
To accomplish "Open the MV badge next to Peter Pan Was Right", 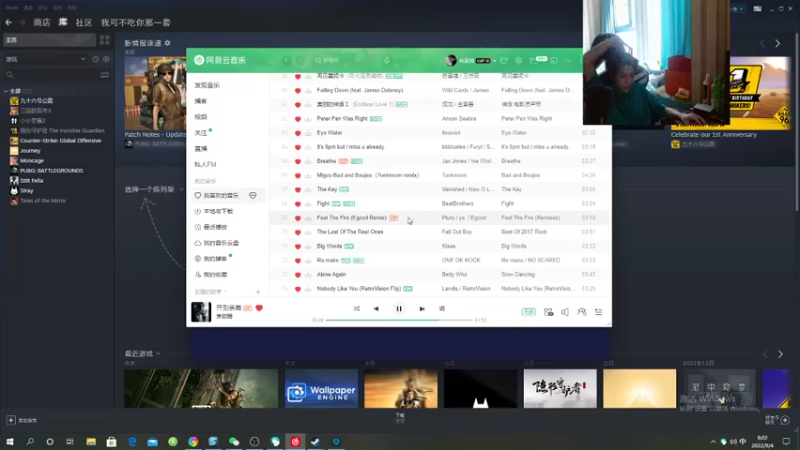I will point(376,118).
